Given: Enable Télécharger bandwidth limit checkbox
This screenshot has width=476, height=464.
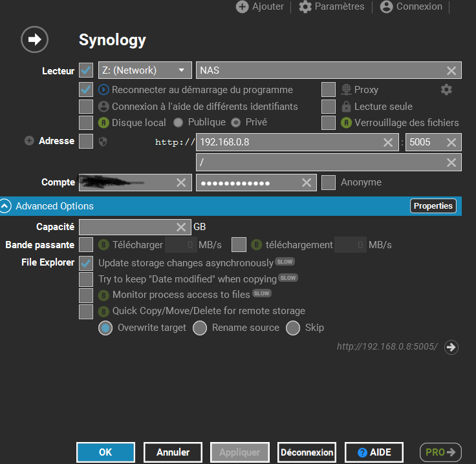Looking at the screenshot, I should click(86, 245).
